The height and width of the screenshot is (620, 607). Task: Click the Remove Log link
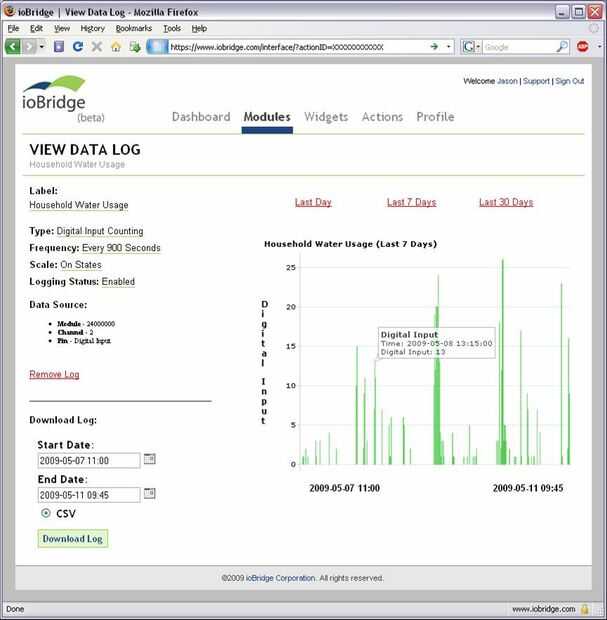[x=54, y=374]
